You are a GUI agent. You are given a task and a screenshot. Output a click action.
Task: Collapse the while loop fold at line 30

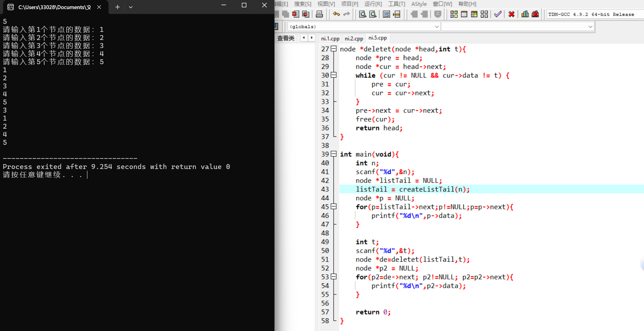pyautogui.click(x=334, y=75)
